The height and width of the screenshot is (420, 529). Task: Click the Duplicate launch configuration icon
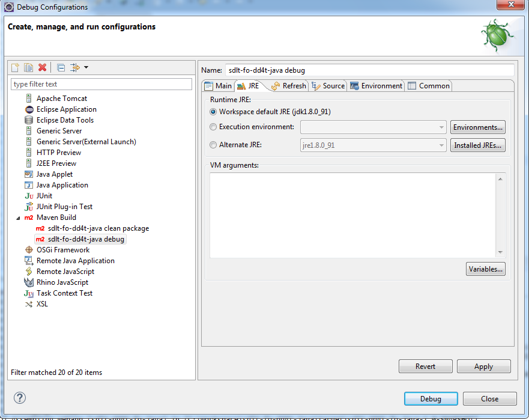coord(28,67)
